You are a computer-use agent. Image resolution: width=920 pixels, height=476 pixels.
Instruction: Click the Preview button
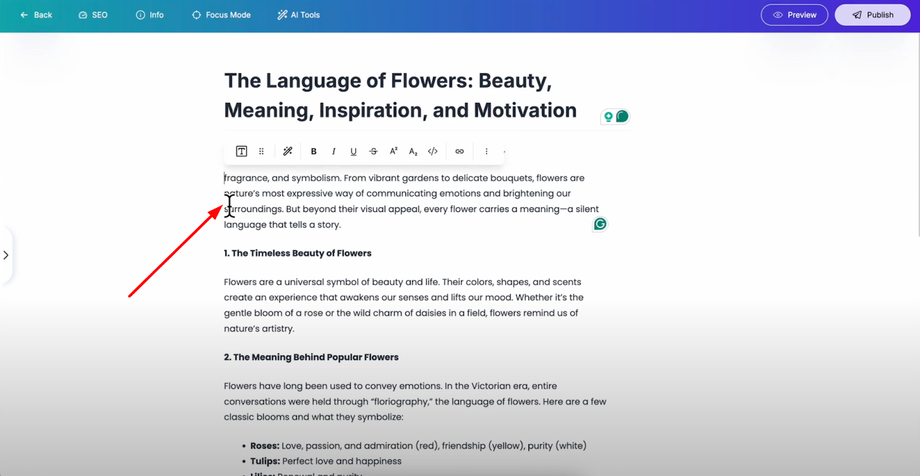tap(794, 15)
